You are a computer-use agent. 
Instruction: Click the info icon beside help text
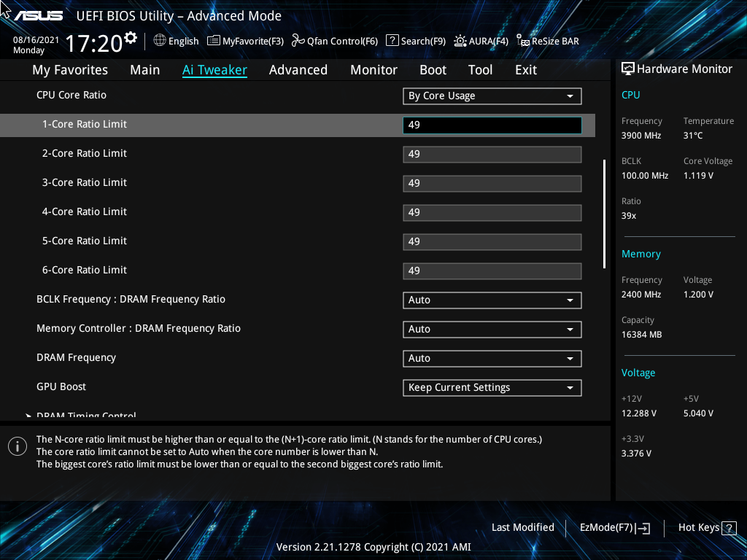click(x=18, y=446)
